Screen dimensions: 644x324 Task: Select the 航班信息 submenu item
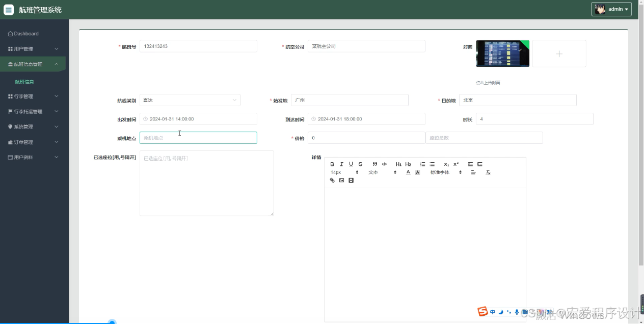pos(24,82)
